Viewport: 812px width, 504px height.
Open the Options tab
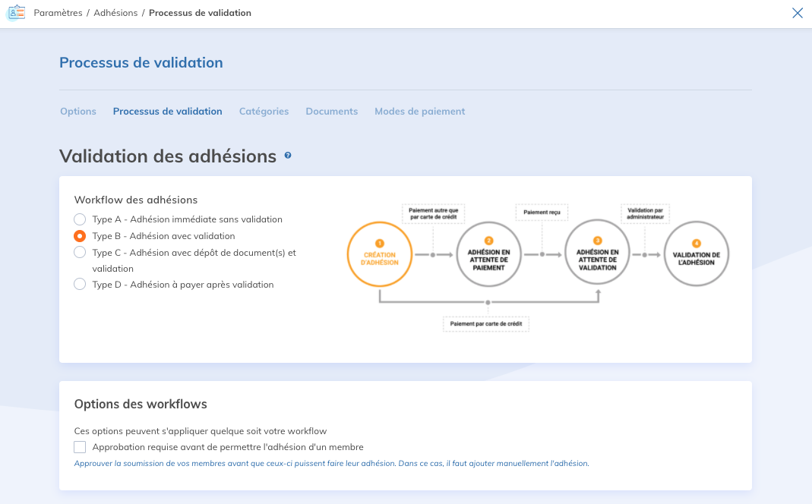coord(78,112)
